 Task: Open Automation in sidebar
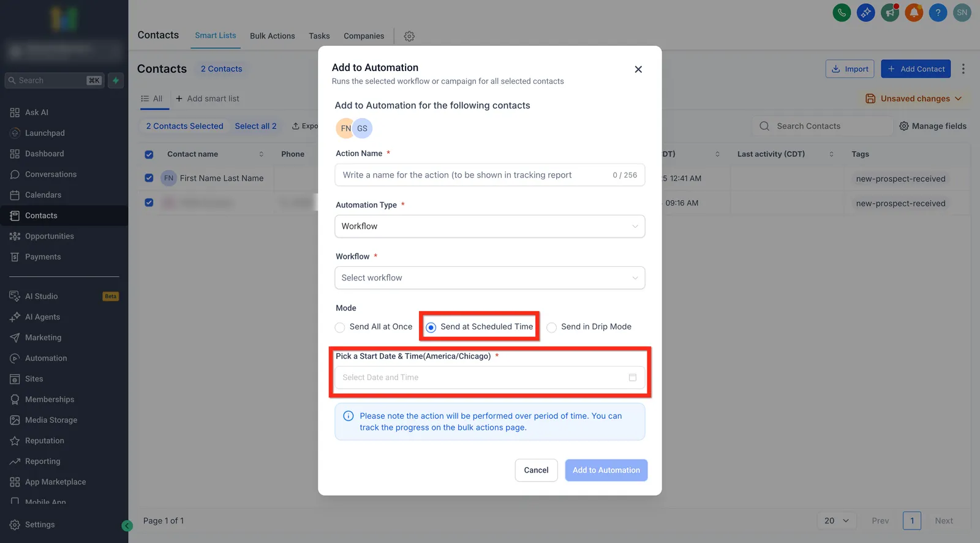(x=46, y=358)
